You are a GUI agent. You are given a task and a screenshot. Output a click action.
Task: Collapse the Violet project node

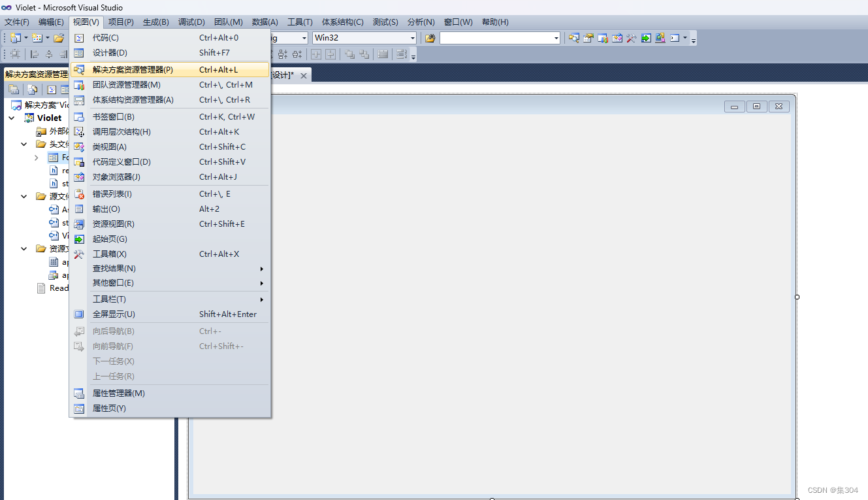[12, 118]
